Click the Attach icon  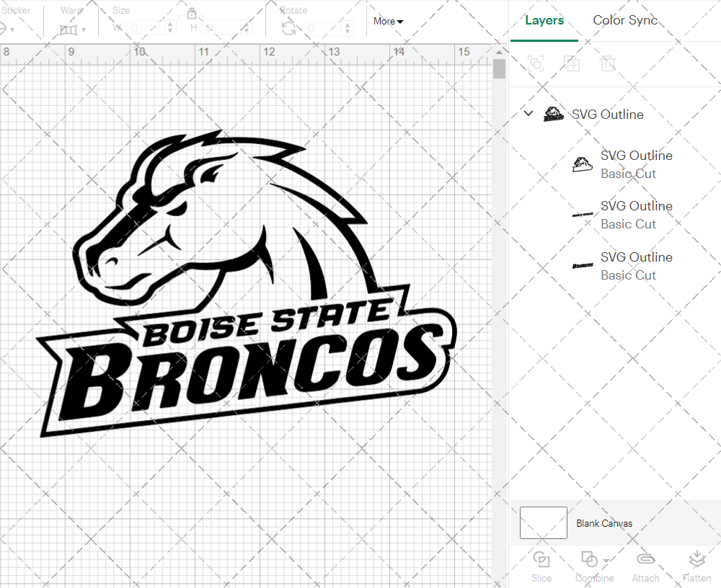pos(645,561)
